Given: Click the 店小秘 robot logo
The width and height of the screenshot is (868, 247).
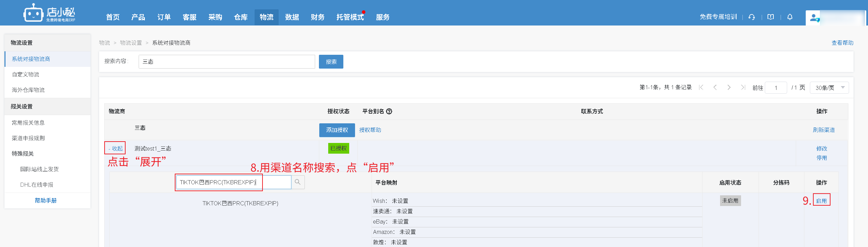Looking at the screenshot, I should click(x=33, y=13).
